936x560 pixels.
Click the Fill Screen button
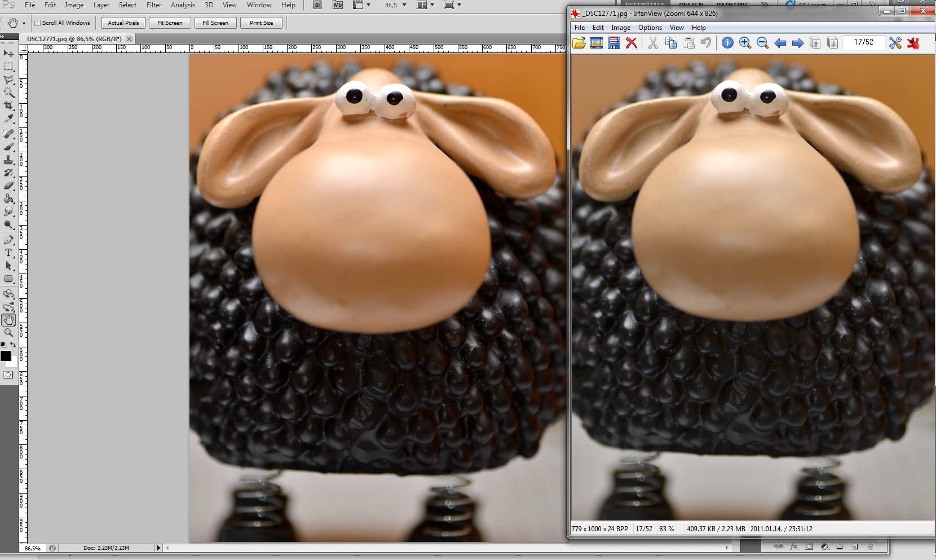215,23
